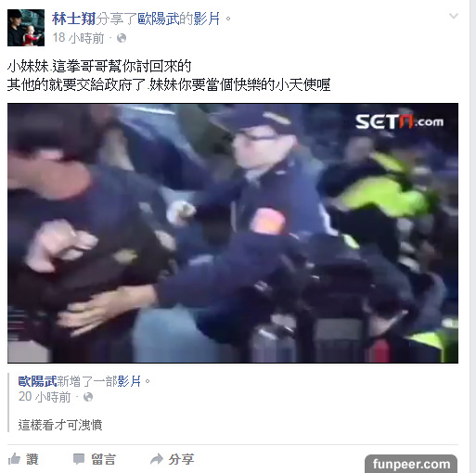Click the funpeer.com watermark badge
Image resolution: width=476 pixels, height=473 pixels.
[411, 464]
